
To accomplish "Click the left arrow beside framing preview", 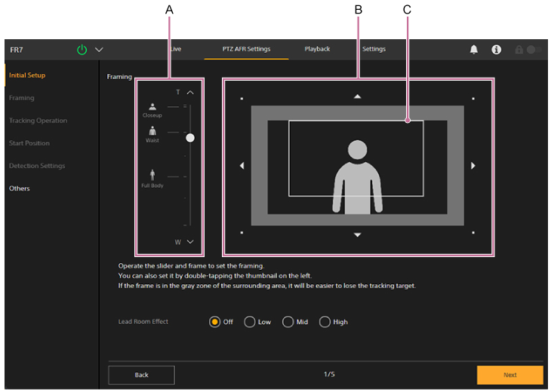I will pos(242,166).
